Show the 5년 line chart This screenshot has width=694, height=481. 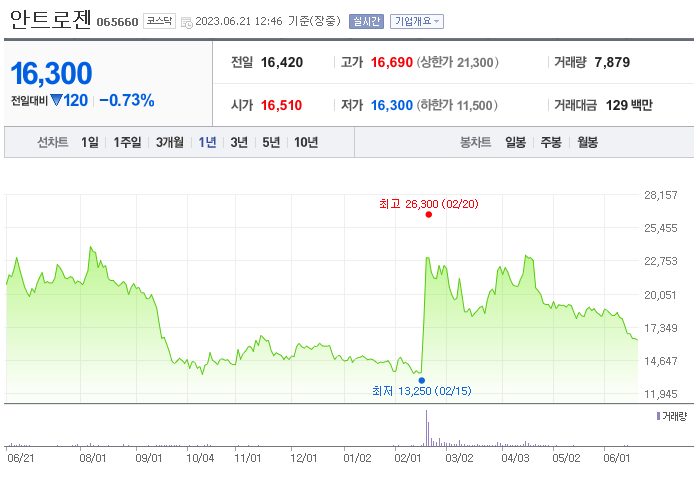click(x=271, y=142)
